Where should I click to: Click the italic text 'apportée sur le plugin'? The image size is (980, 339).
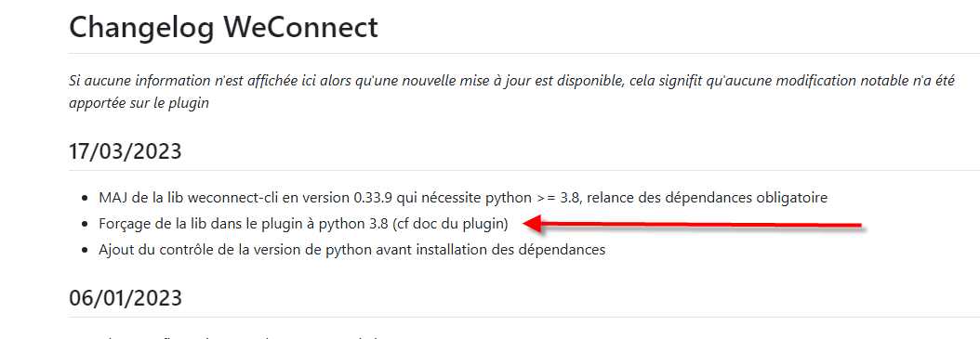139,103
